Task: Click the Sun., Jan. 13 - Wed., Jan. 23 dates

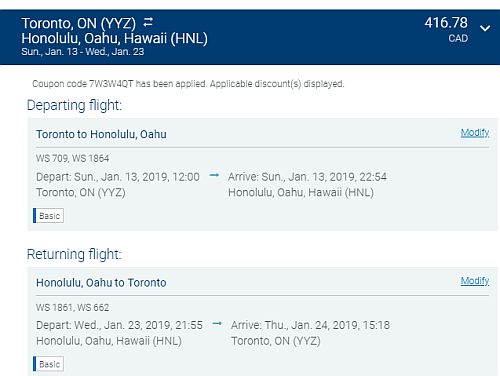Action: point(83,52)
